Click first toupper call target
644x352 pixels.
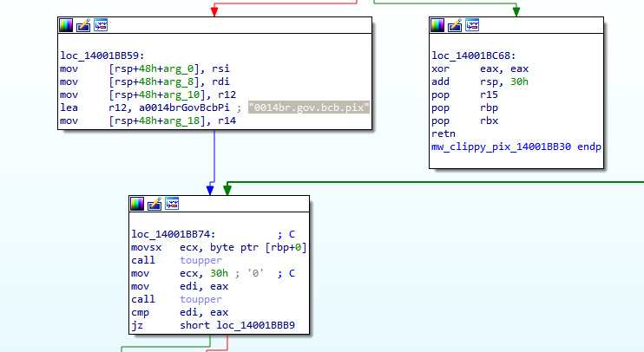[x=200, y=260]
